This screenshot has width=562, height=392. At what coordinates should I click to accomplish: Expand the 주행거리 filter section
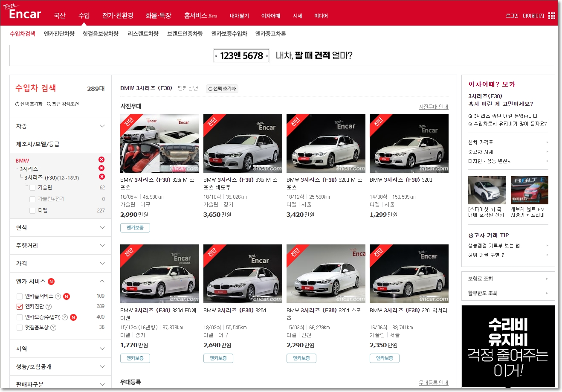tap(61, 246)
